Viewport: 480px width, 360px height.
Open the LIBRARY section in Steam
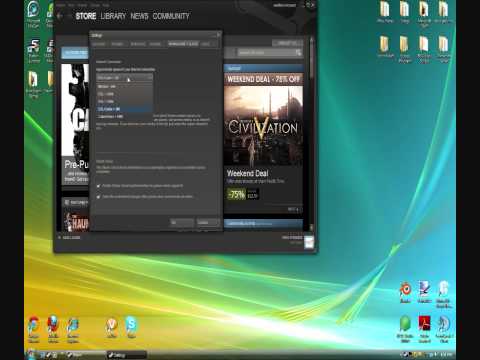tap(113, 16)
